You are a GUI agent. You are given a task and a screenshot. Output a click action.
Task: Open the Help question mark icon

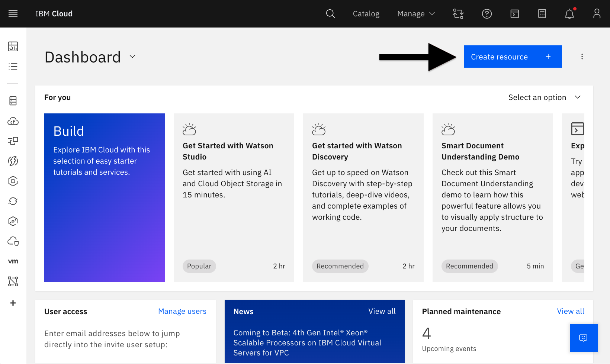[487, 14]
